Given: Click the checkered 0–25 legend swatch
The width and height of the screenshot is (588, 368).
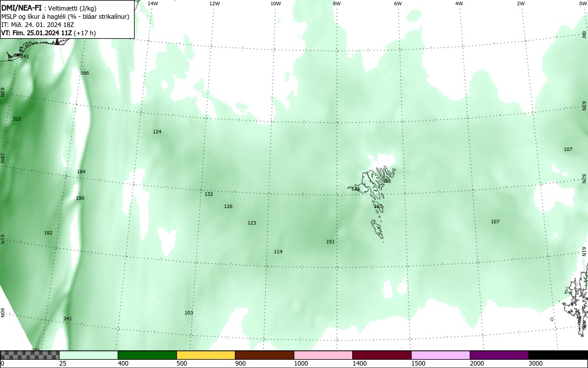Looking at the screenshot, I should pyautogui.click(x=29, y=355).
